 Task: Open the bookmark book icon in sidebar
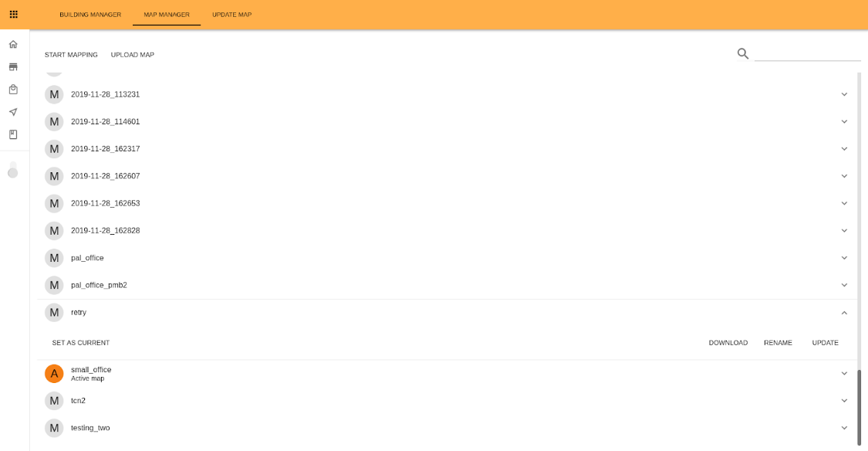[13, 134]
